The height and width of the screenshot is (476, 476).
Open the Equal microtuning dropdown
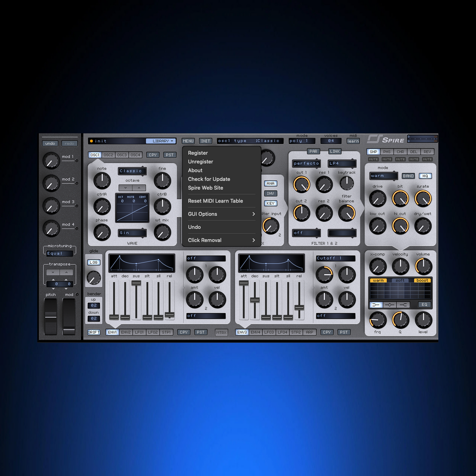(x=60, y=253)
